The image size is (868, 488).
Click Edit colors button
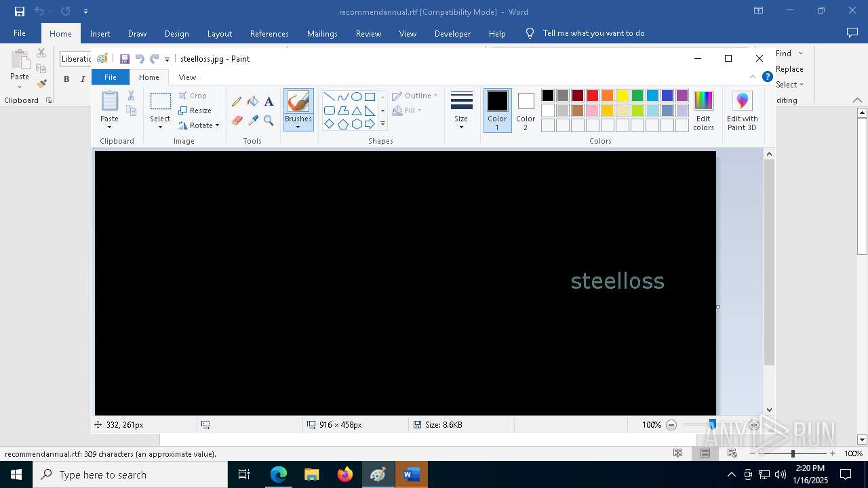click(x=703, y=110)
